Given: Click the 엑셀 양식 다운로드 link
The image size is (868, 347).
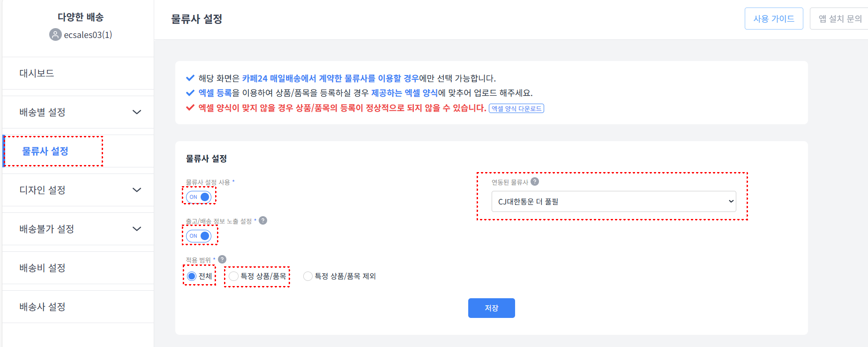Looking at the screenshot, I should (516, 109).
